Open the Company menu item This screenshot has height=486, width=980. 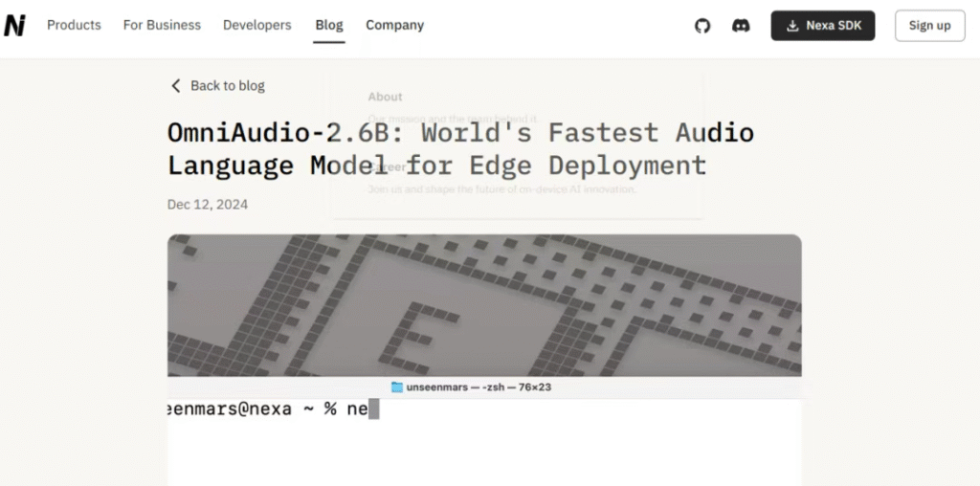394,25
